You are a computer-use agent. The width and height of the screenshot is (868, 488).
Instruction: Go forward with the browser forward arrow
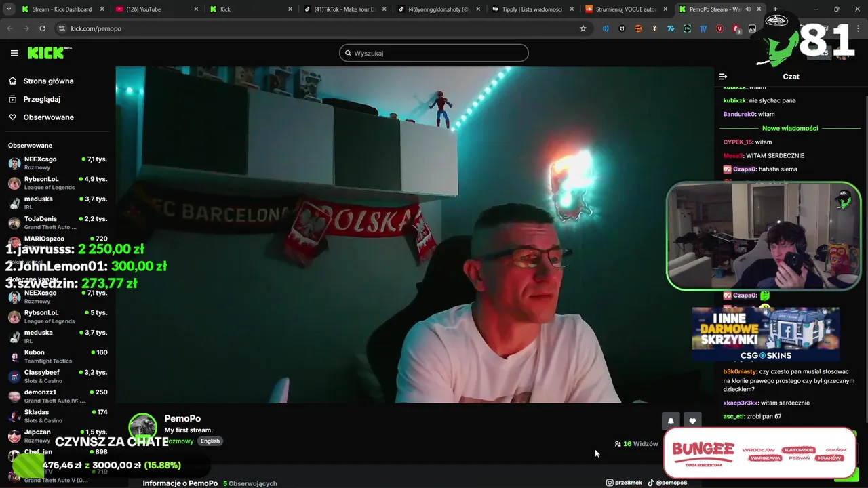point(26,28)
